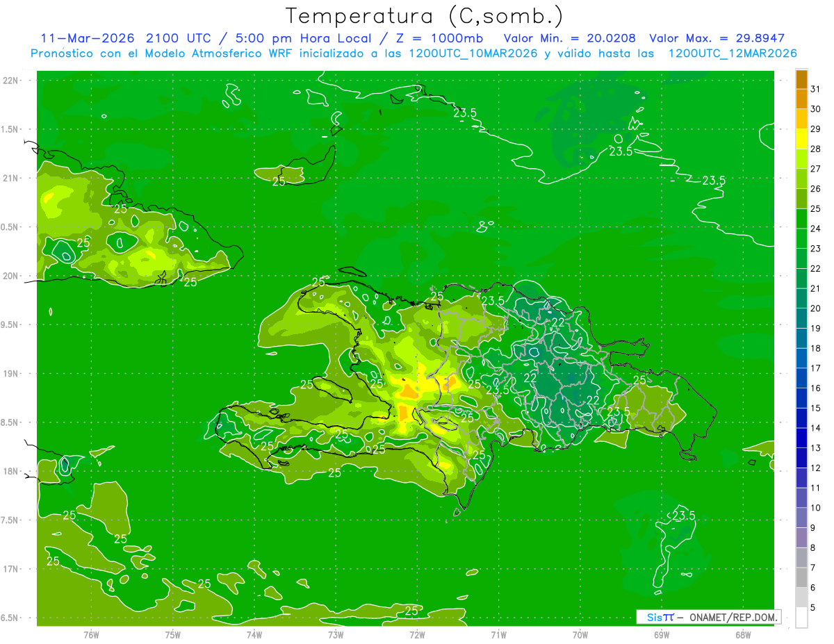Screen dimensions: 834x644
Task: Click the color bar label '7'
Action: point(813,568)
